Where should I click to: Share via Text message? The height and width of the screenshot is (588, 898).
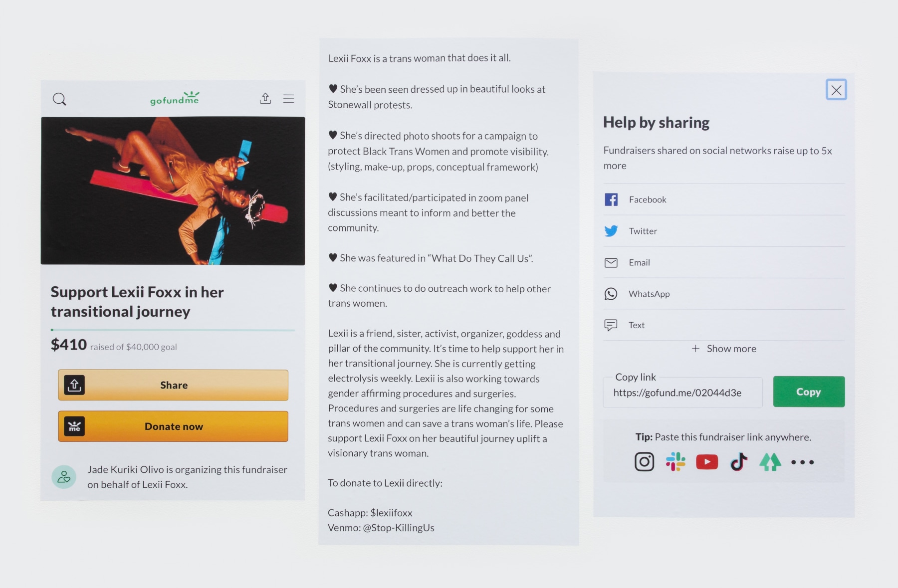pos(724,325)
